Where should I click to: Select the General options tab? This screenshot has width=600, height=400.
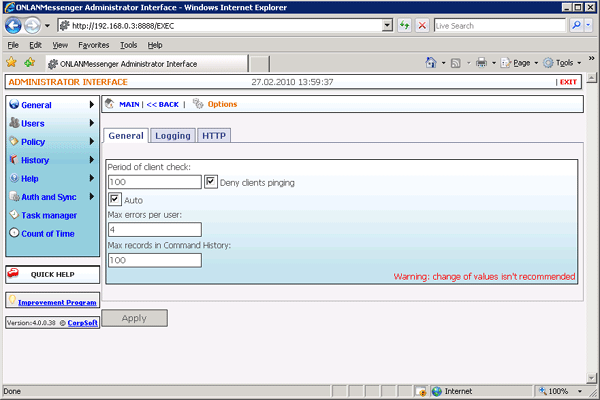pyautogui.click(x=126, y=136)
